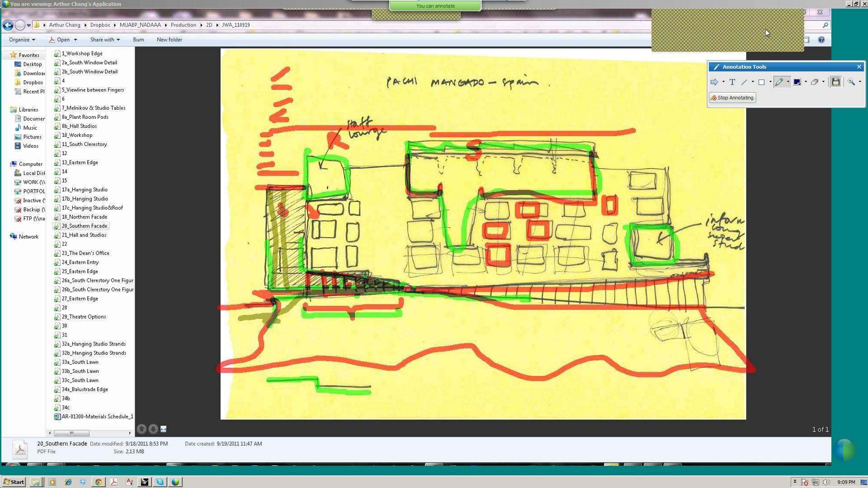This screenshot has height=488, width=868.
Task: Click 'You can annotate' status button
Action: [435, 6]
